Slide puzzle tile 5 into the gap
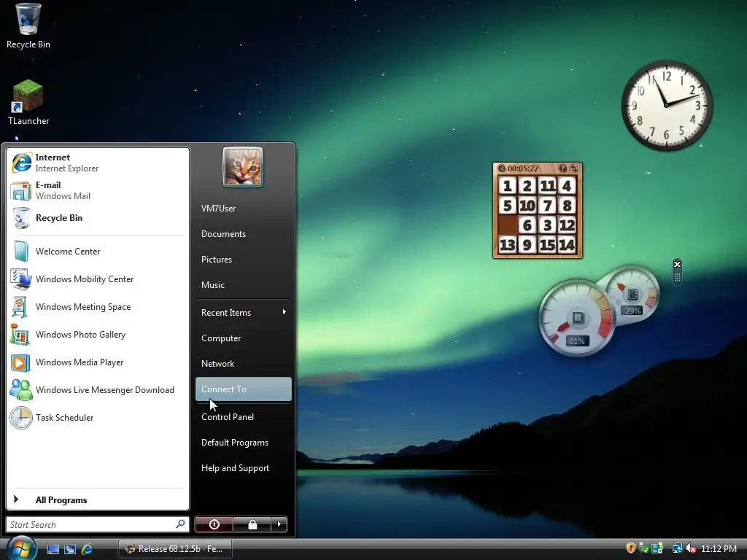747x560 pixels. [x=508, y=205]
